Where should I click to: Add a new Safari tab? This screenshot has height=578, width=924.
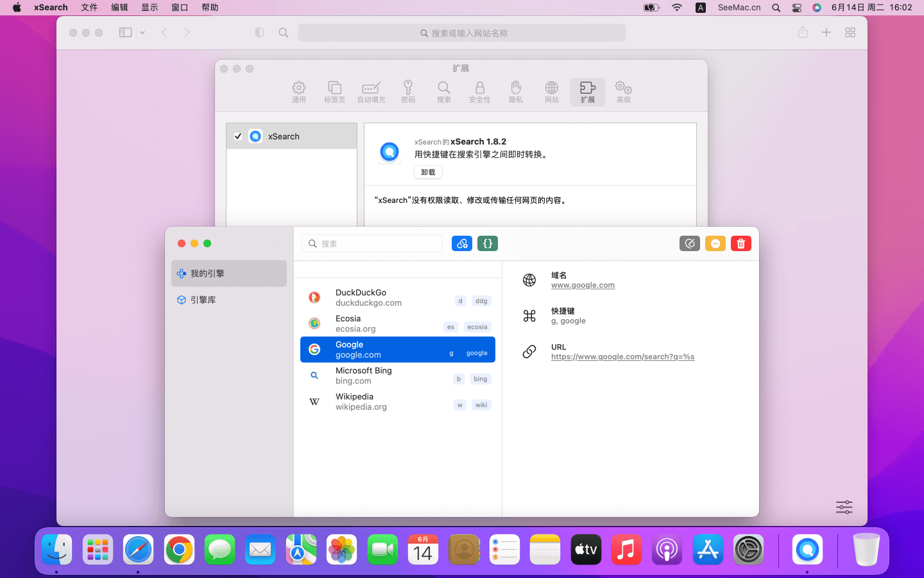[826, 33]
